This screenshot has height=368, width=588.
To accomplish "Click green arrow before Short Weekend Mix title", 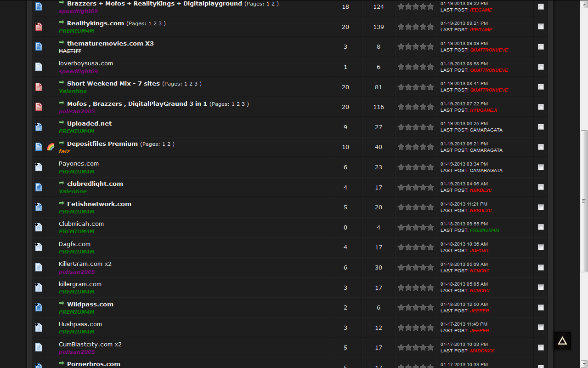I will [x=62, y=83].
